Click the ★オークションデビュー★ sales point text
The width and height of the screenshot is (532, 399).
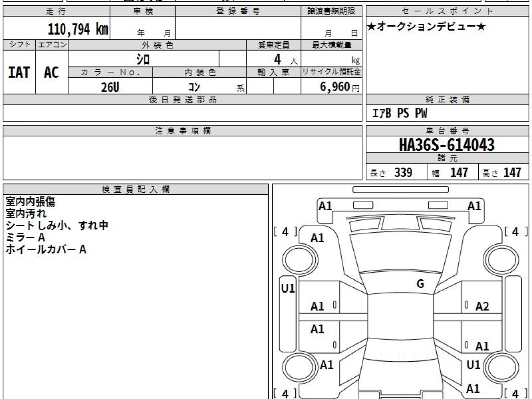(426, 27)
